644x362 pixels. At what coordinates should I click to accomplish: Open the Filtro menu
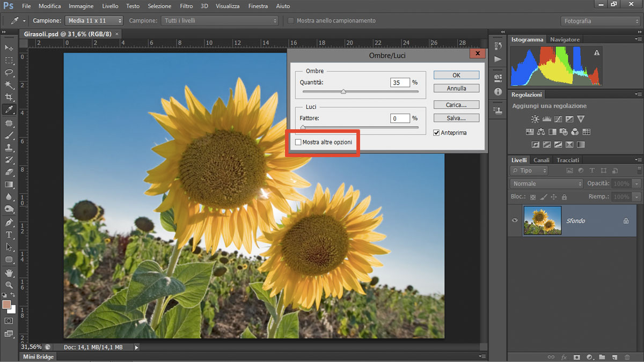(186, 6)
